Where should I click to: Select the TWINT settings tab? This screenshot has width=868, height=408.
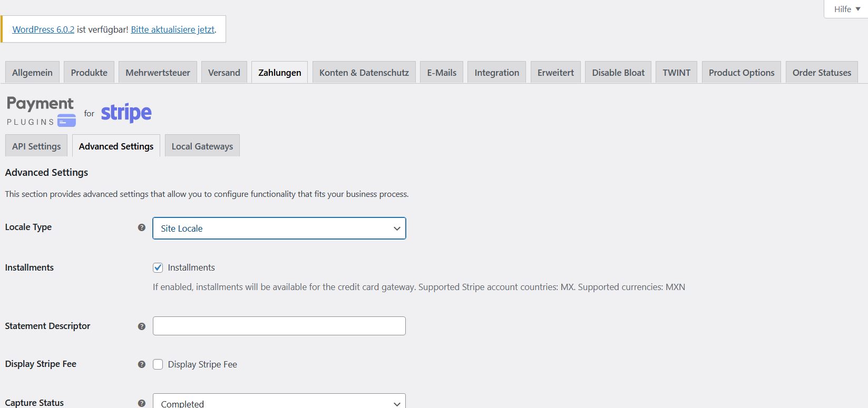[677, 72]
